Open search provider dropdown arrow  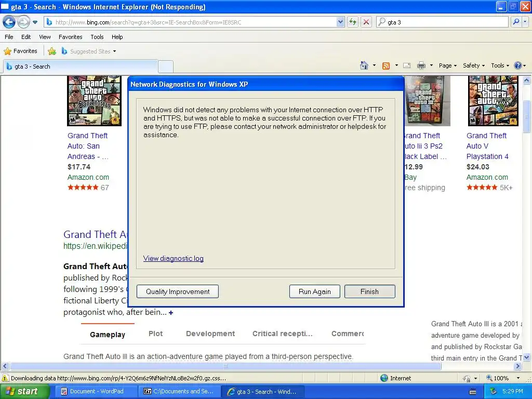point(525,22)
